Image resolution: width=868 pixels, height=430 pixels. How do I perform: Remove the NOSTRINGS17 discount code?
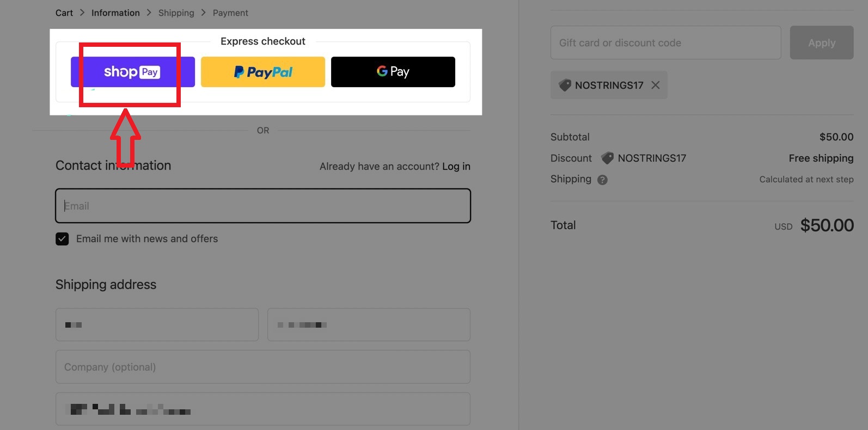click(x=656, y=85)
